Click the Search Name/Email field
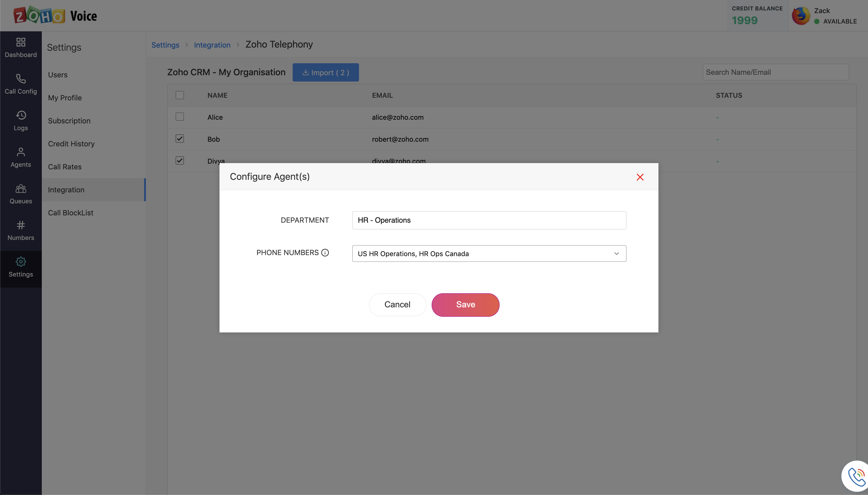 [x=775, y=72]
